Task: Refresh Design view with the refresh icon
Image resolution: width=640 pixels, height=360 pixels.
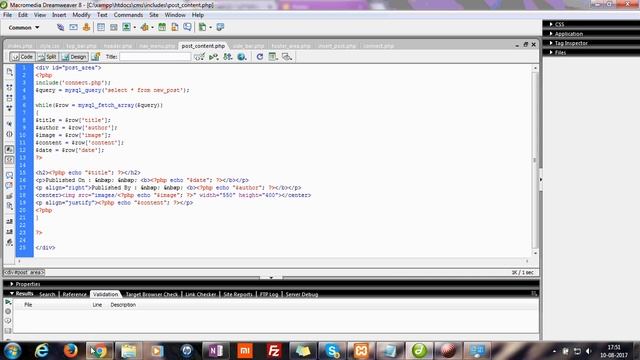Action: 260,57
